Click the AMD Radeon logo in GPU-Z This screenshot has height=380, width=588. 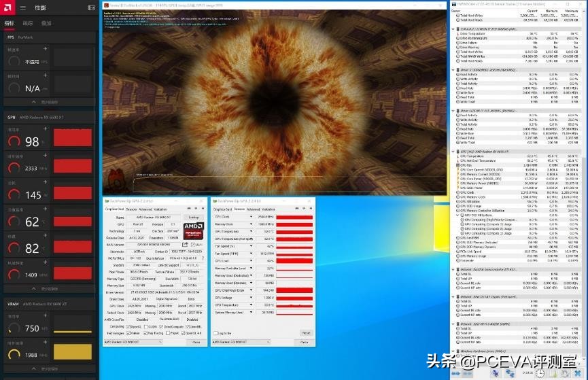coord(194,231)
